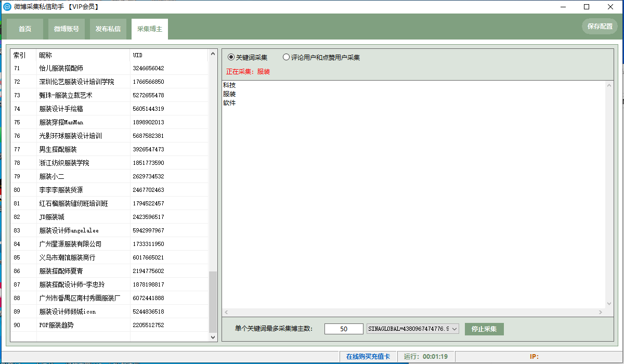Click the left list vertical scrollbar thumb
Image resolution: width=624 pixels, height=364 pixels.
pos(213,302)
